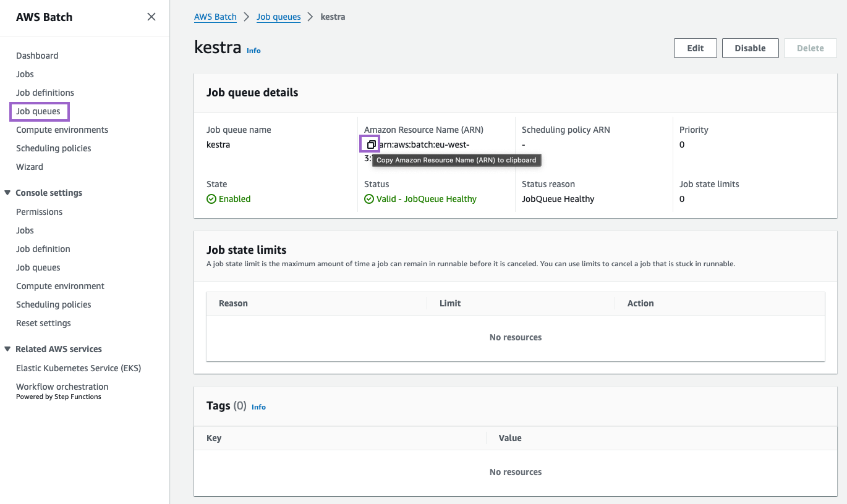847x504 pixels.
Task: Go to AWS Batch breadcrumb link
Action: click(215, 17)
